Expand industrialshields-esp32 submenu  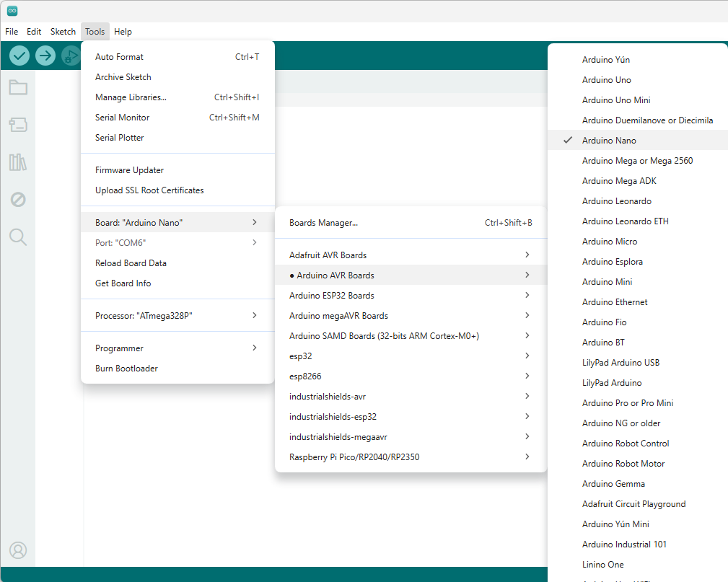411,416
